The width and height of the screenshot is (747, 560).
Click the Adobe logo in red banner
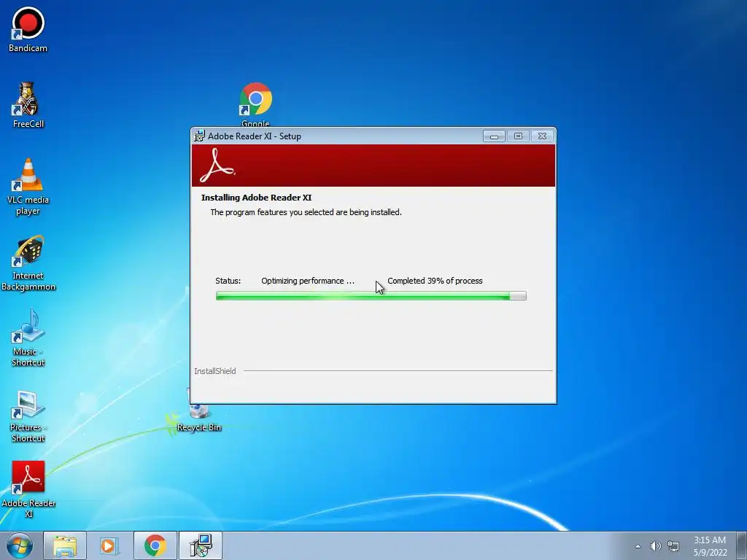click(217, 166)
